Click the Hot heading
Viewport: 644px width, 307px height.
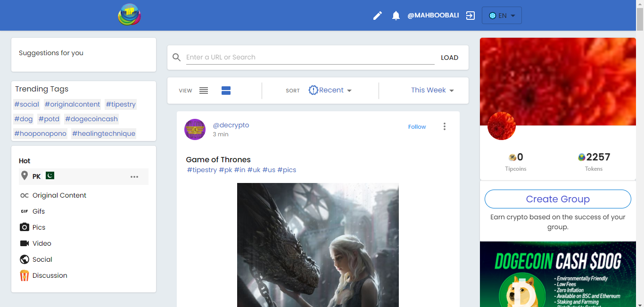tap(25, 161)
